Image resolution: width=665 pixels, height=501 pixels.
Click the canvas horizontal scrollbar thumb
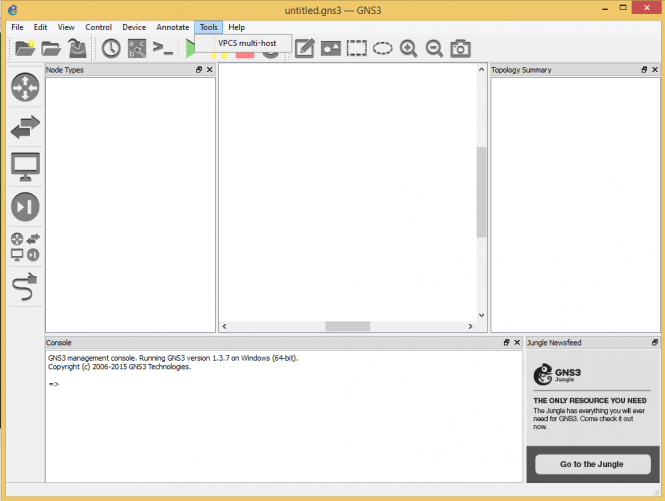(x=347, y=326)
